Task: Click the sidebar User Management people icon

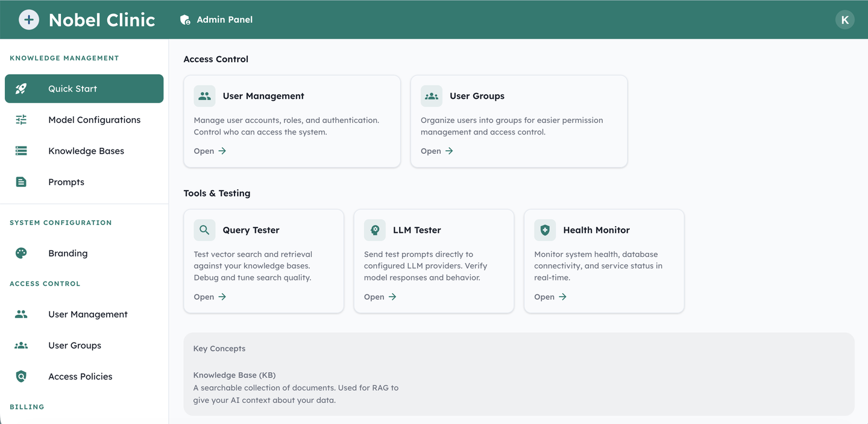Action: (x=21, y=314)
